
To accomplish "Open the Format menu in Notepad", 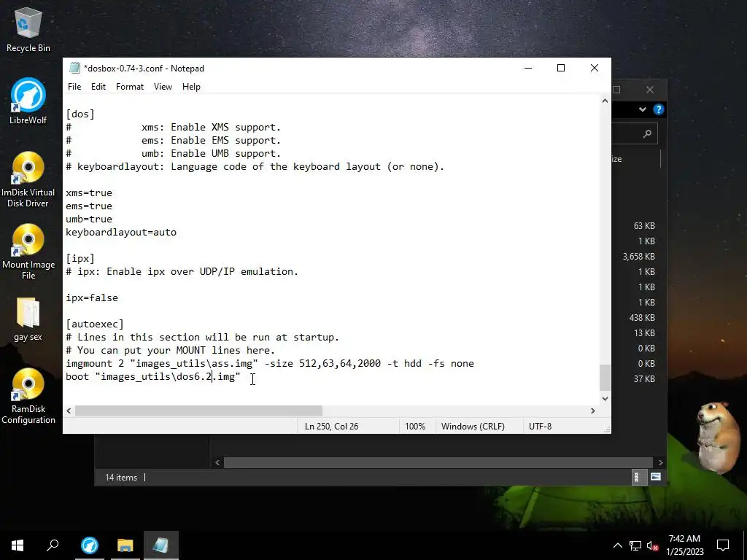I will point(130,87).
